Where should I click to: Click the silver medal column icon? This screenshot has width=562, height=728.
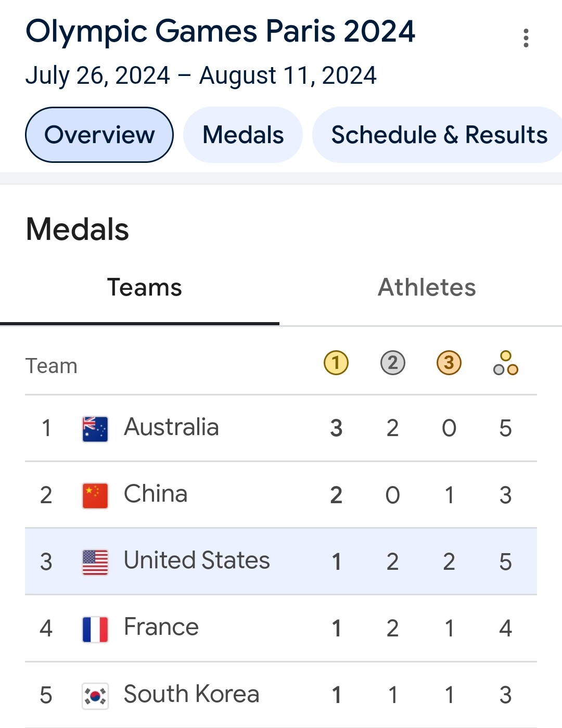(393, 363)
